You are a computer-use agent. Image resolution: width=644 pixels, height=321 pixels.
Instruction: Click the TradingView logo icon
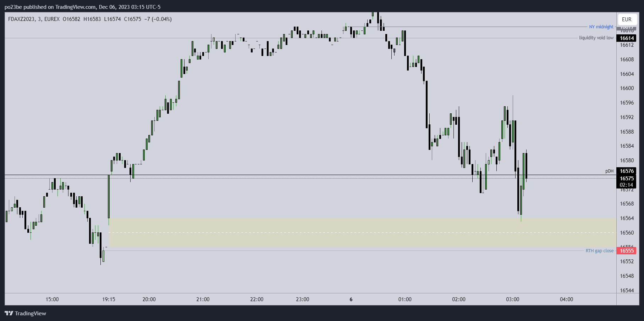(9, 313)
